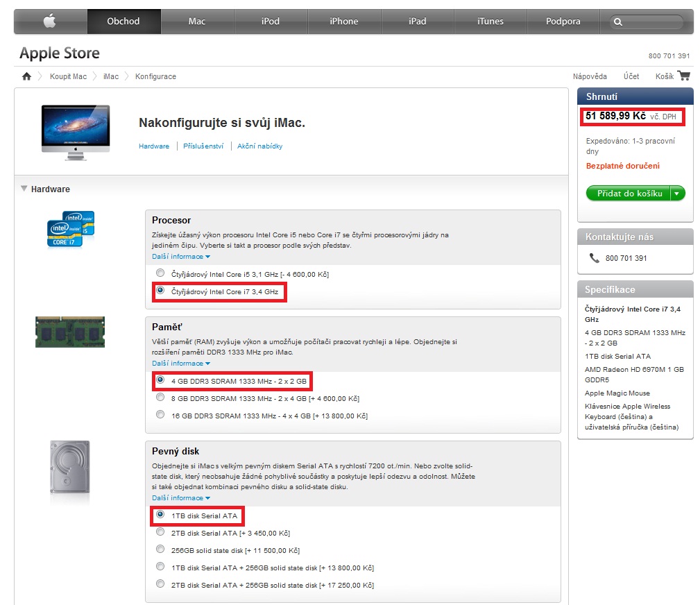Open the iPad tab
The height and width of the screenshot is (605, 700).
click(418, 21)
